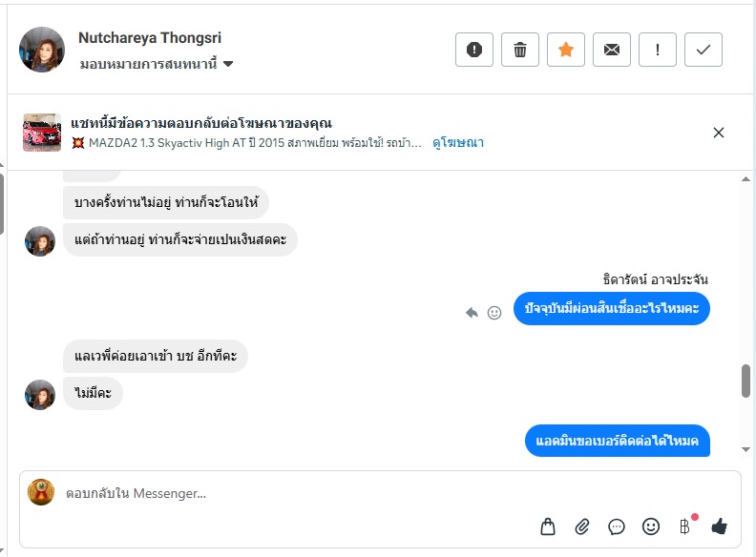The image size is (756, 557).
Task: Send a thumbs-up like
Action: click(x=719, y=526)
